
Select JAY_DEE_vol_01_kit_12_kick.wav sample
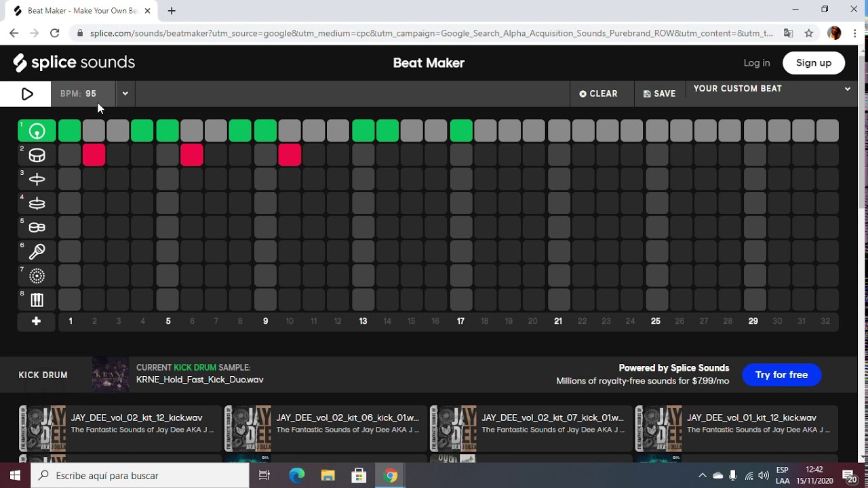[x=736, y=428]
